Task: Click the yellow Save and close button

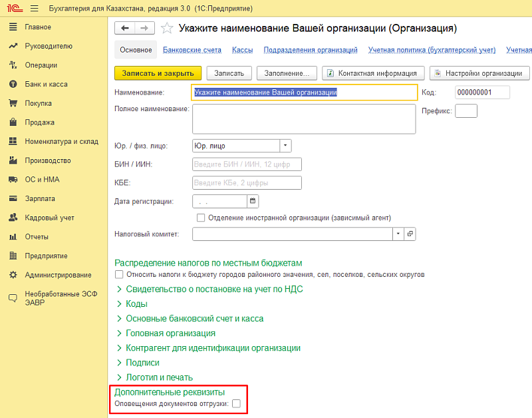Action: (158, 73)
